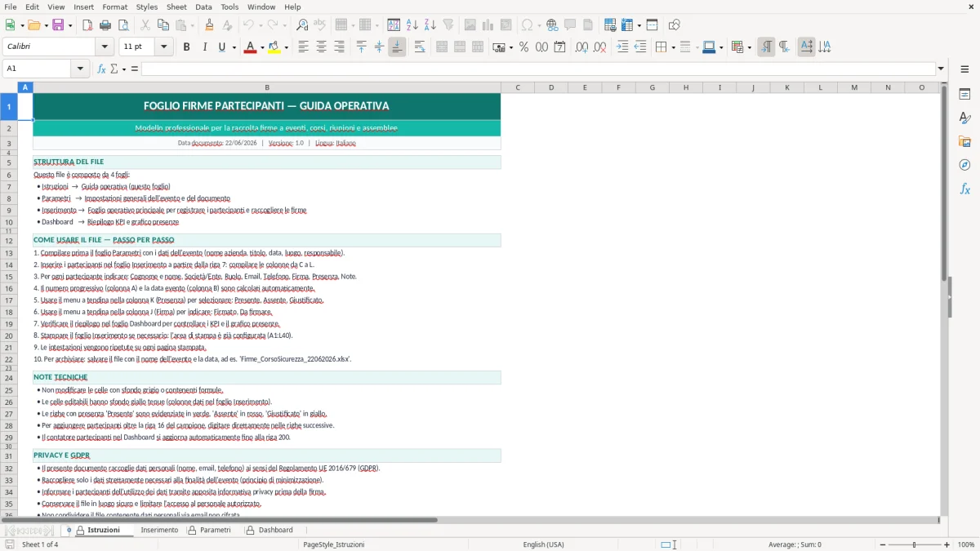Image resolution: width=980 pixels, height=551 pixels.
Task: Click the PageStyle_Istruzioni status entry
Action: point(333,544)
